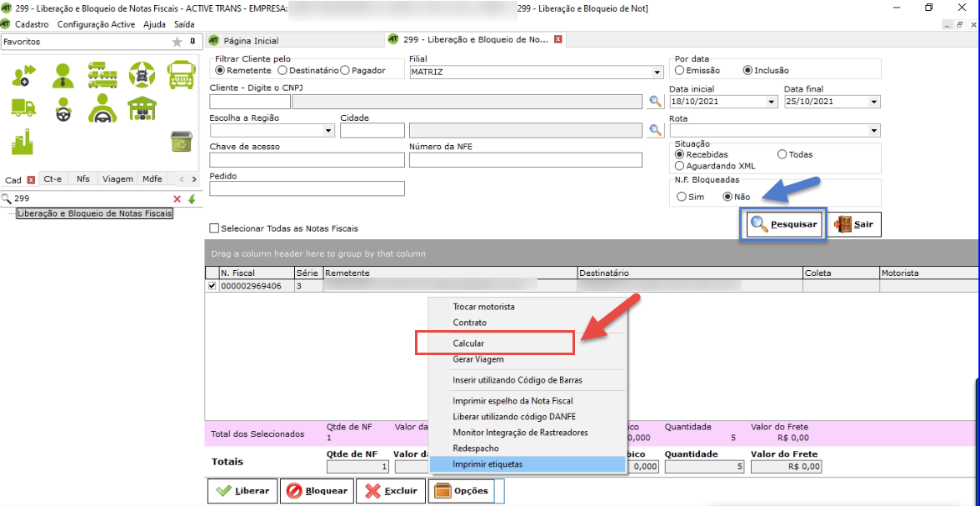Image resolution: width=980 pixels, height=506 pixels.
Task: Choose Sim under N.F. Bloqueadas
Action: [x=682, y=197]
